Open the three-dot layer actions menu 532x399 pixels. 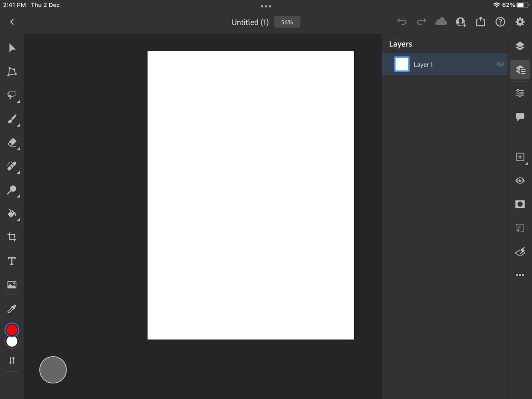point(520,275)
